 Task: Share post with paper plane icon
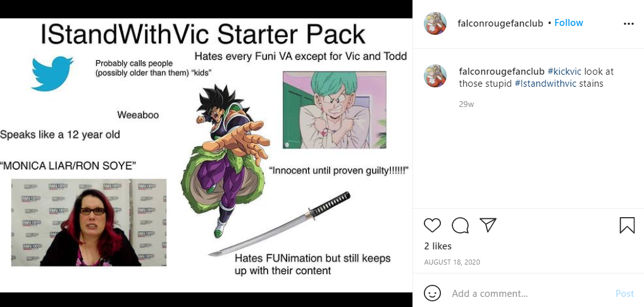point(488,225)
